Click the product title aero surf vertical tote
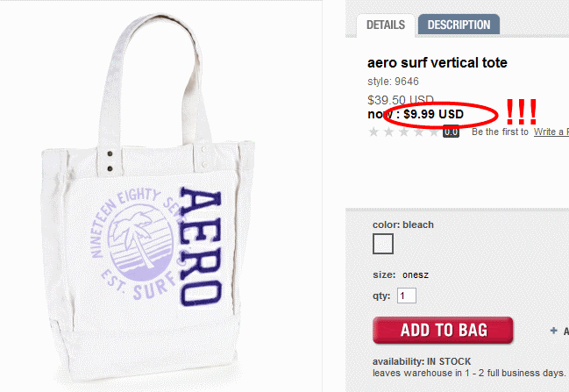The image size is (569, 392). (x=437, y=63)
